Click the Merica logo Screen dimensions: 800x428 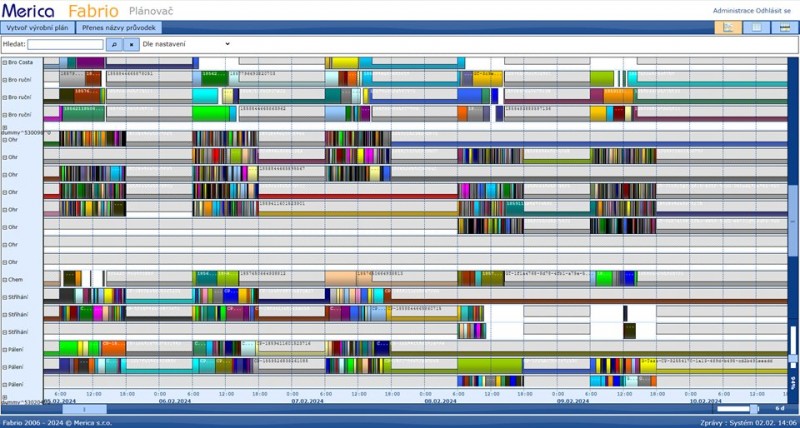(x=28, y=10)
